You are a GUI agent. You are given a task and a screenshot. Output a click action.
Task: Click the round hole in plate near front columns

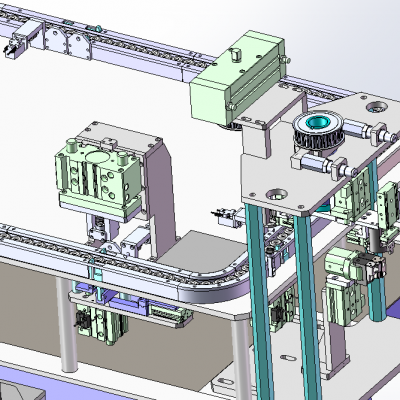point(276,193)
